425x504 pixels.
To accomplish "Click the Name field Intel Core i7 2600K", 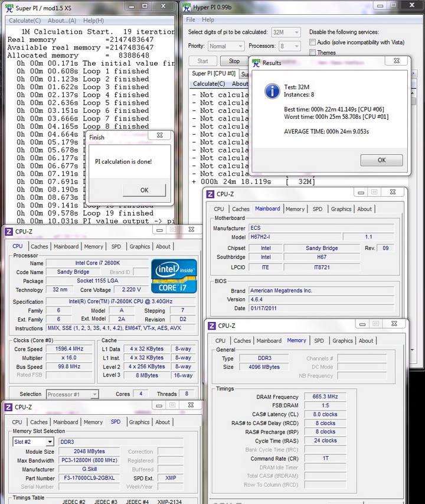I will tap(97, 263).
